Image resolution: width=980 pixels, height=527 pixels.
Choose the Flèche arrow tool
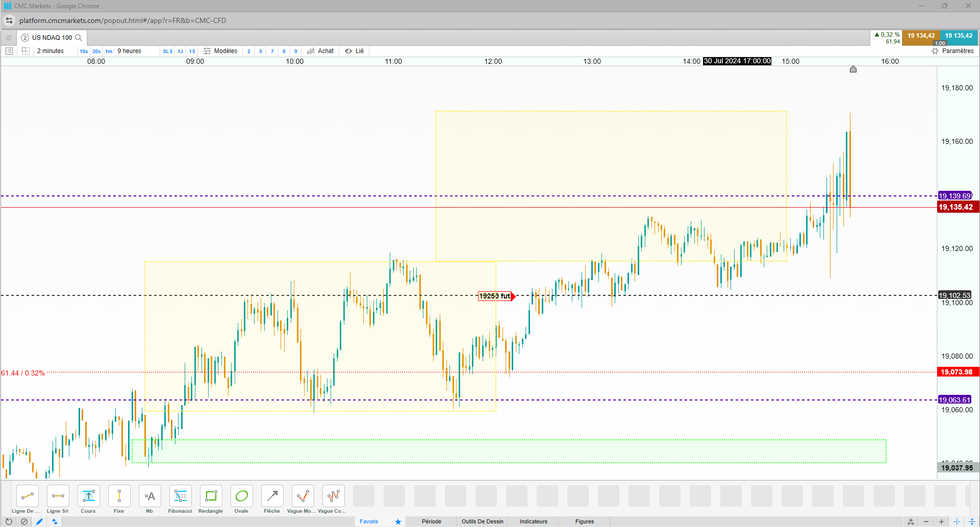[x=272, y=499]
